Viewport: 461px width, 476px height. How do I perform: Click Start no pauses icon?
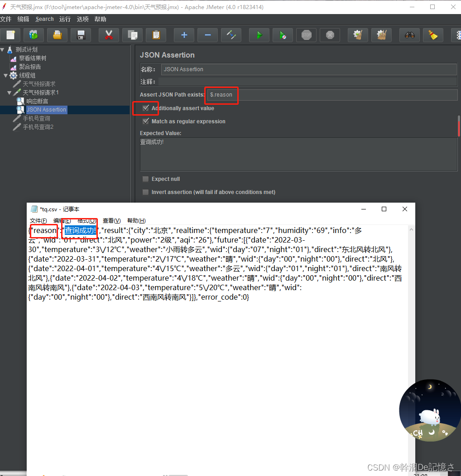point(283,35)
